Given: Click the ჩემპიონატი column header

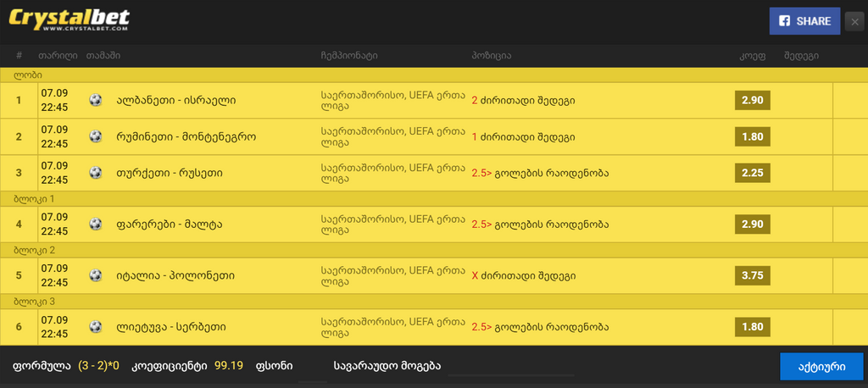Looking at the screenshot, I should click(348, 56).
